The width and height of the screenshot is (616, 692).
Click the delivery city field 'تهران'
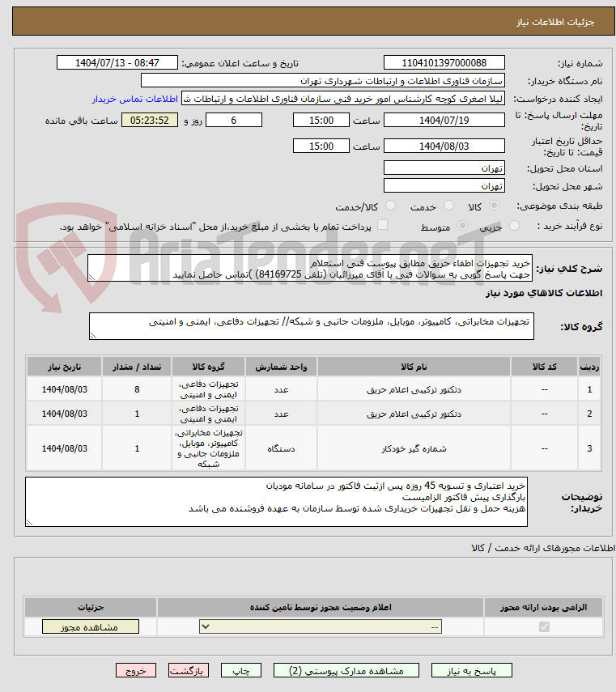pyautogui.click(x=444, y=186)
